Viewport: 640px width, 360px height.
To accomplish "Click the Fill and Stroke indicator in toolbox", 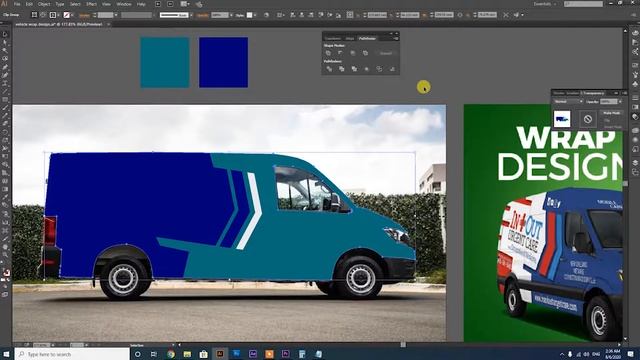I will [7, 272].
